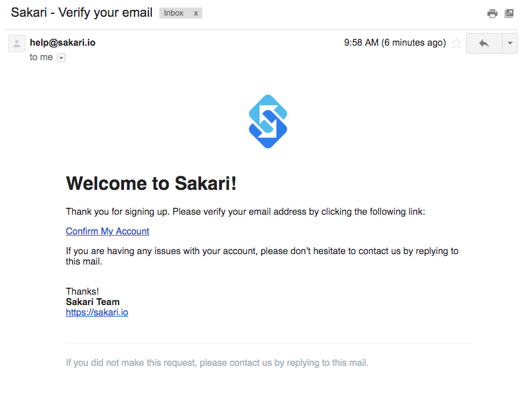This screenshot has height=400, width=532.
Task: Click the email subject 'Sakari - Verify your email'
Action: (82, 13)
